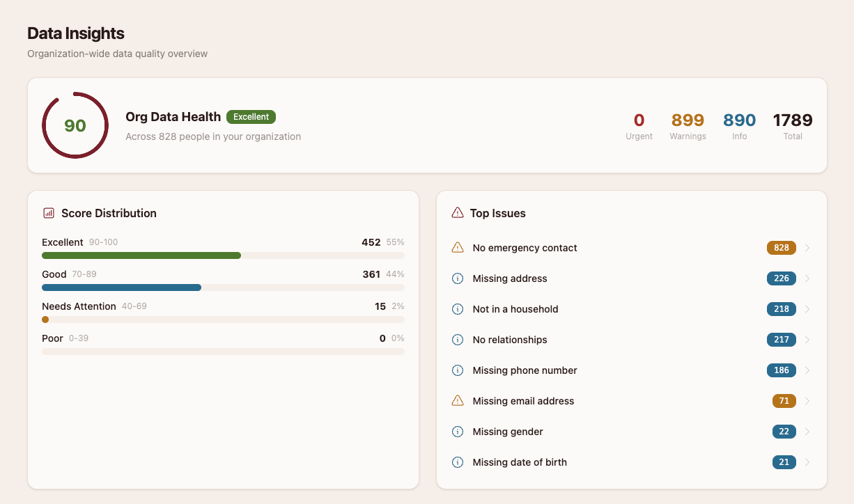The height and width of the screenshot is (504, 854).
Task: Click the Org Data Health title
Action: (173, 117)
